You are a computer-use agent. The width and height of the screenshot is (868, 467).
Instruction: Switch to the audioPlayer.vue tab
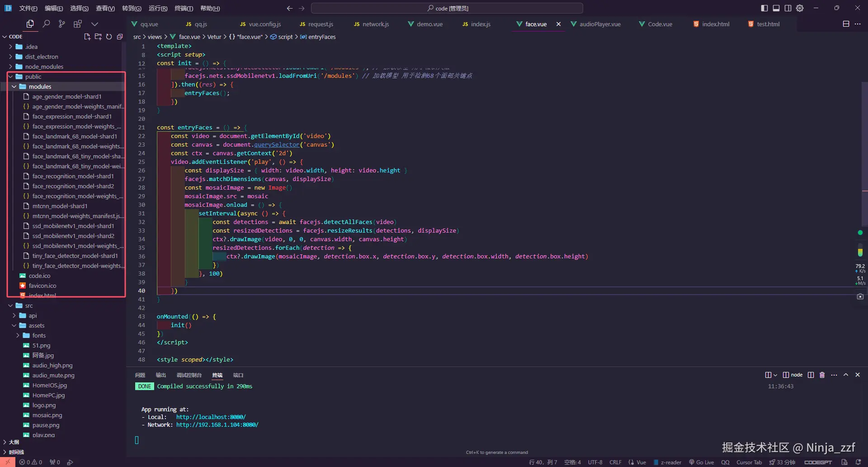click(x=595, y=24)
